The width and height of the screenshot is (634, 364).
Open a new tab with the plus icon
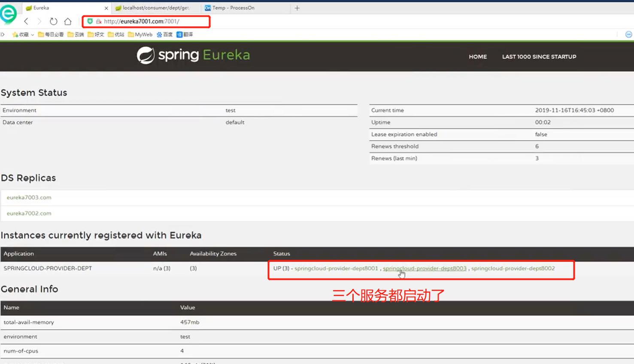[x=297, y=8]
